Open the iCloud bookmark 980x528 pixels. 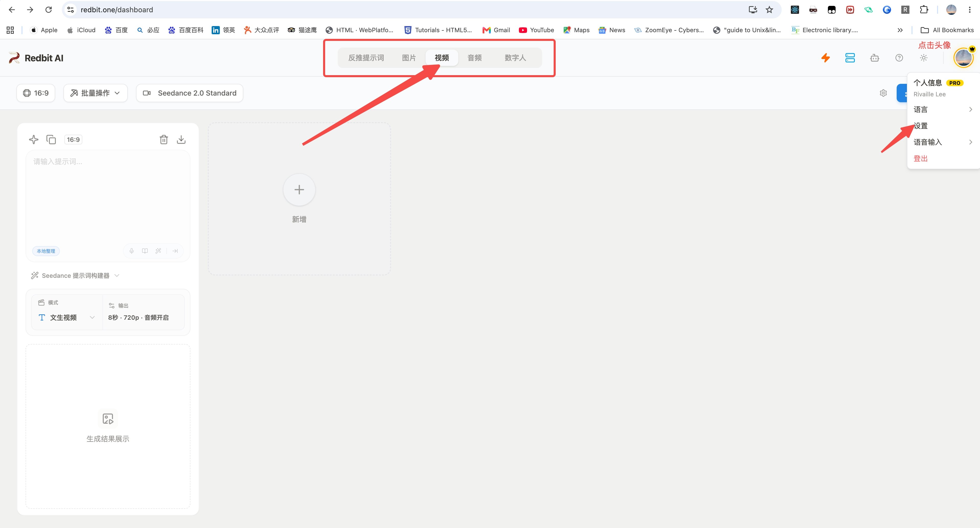click(82, 30)
